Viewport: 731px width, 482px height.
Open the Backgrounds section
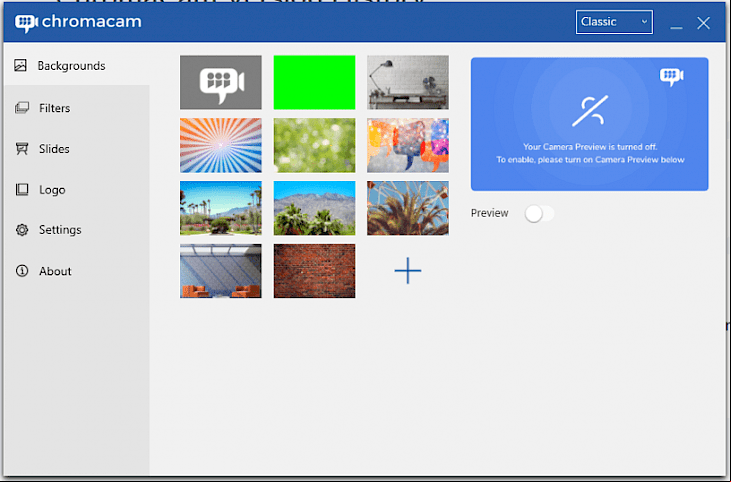tap(76, 65)
